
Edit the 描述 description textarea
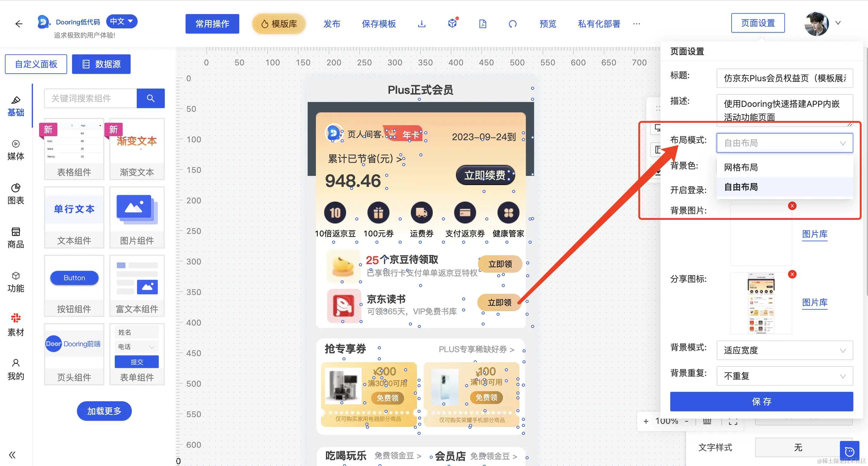[x=784, y=110]
